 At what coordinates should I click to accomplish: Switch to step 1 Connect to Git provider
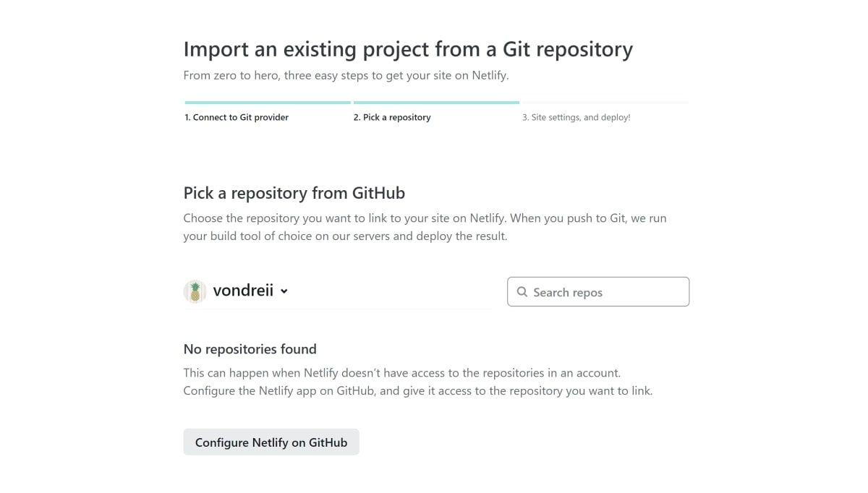(x=237, y=117)
